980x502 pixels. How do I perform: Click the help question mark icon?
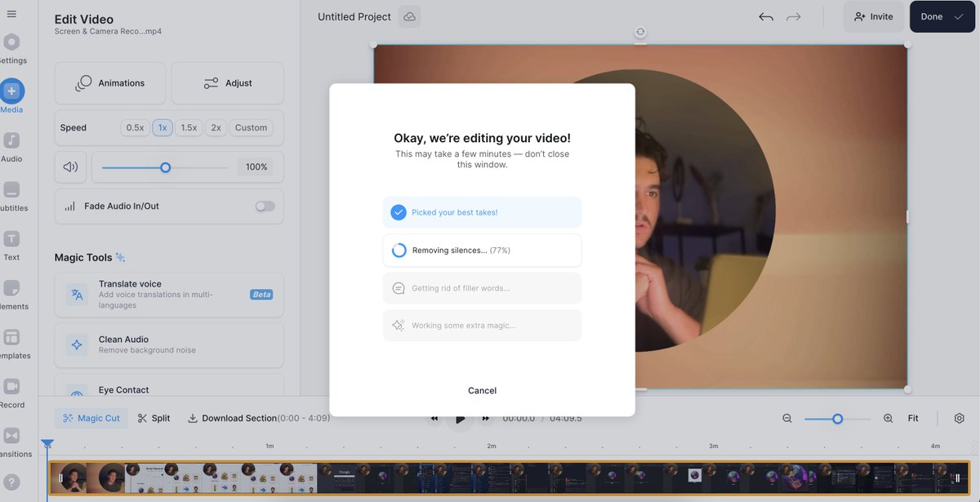click(11, 482)
